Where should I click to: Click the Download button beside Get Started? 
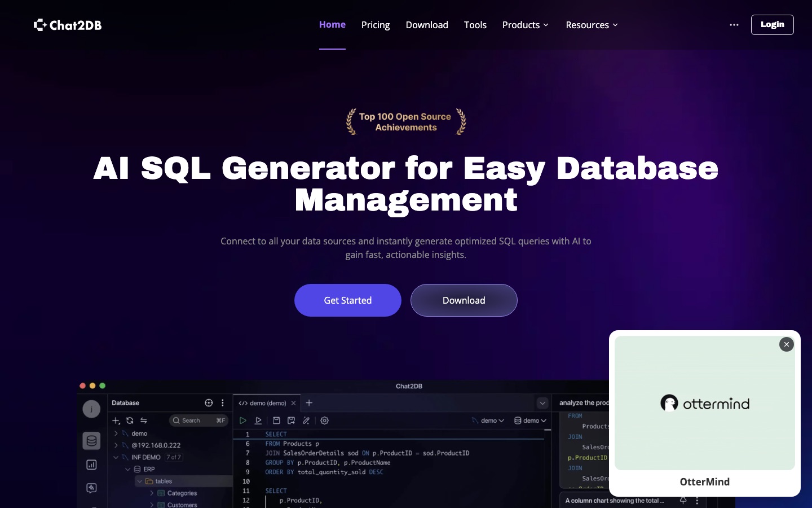point(464,300)
